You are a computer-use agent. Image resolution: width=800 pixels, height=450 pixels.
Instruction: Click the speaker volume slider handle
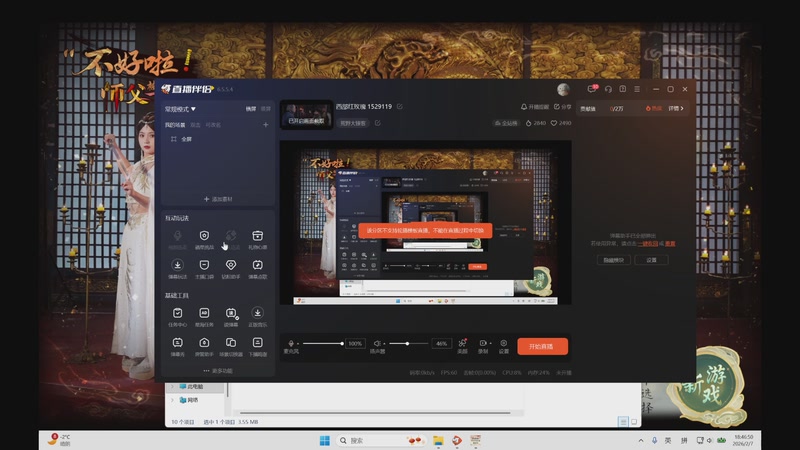click(x=407, y=343)
